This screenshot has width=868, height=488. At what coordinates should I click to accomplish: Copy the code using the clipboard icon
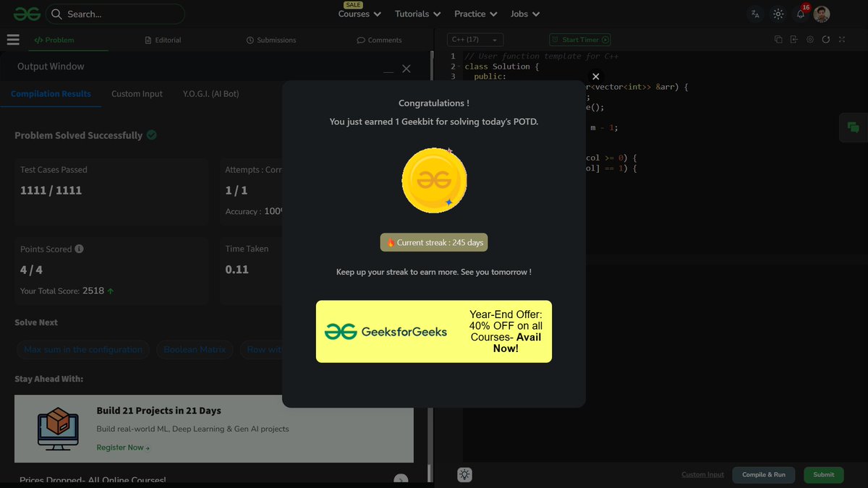(x=777, y=40)
